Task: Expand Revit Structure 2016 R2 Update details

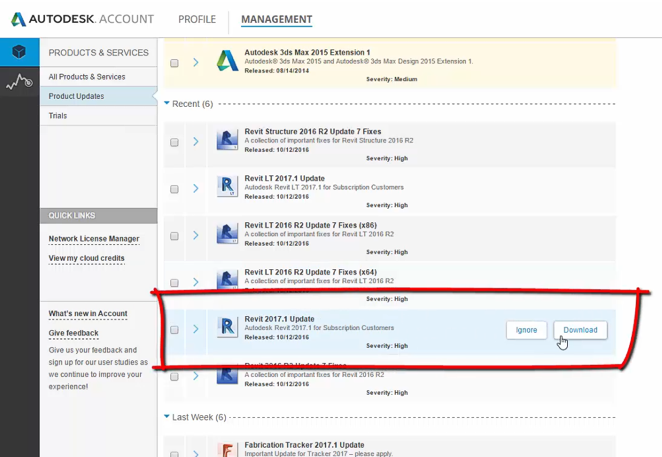Action: [x=196, y=141]
